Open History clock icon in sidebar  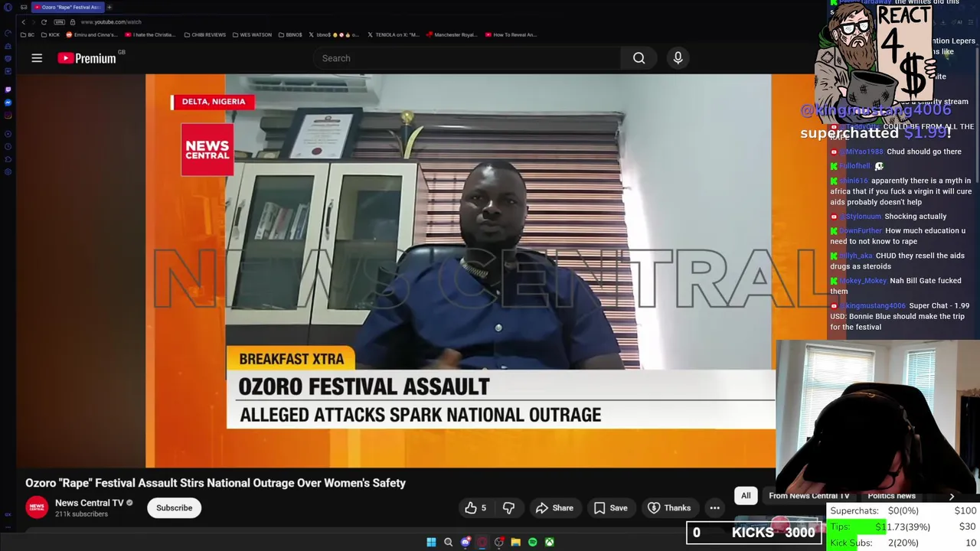pos(8,147)
